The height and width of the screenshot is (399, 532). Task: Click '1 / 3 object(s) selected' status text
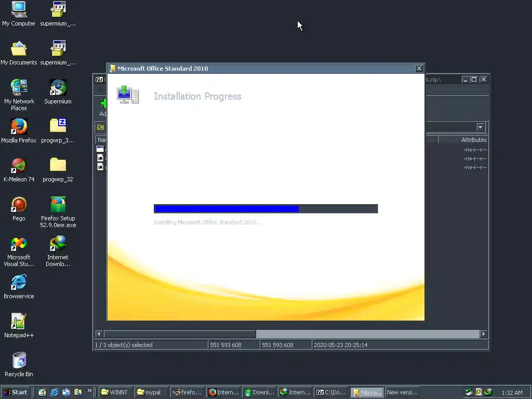point(124,345)
